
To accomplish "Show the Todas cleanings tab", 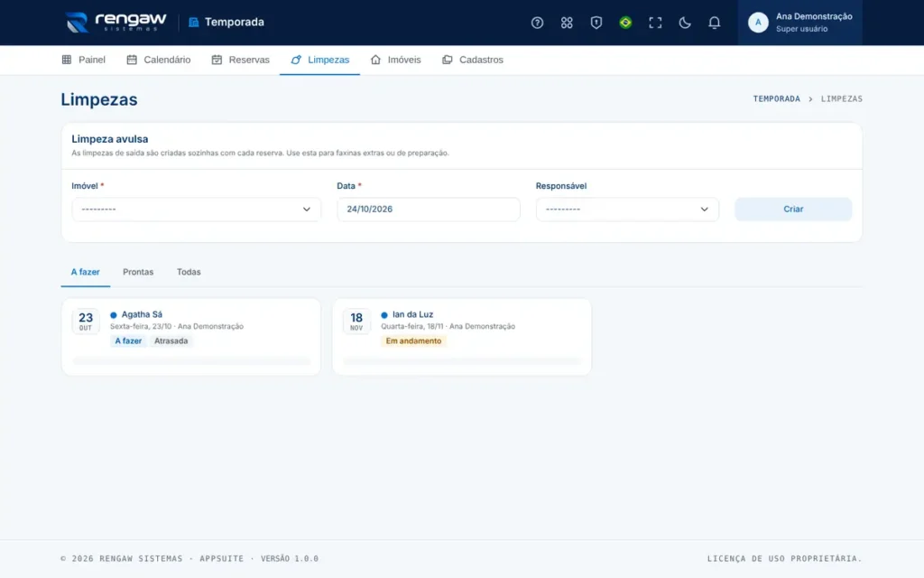I will click(x=189, y=272).
